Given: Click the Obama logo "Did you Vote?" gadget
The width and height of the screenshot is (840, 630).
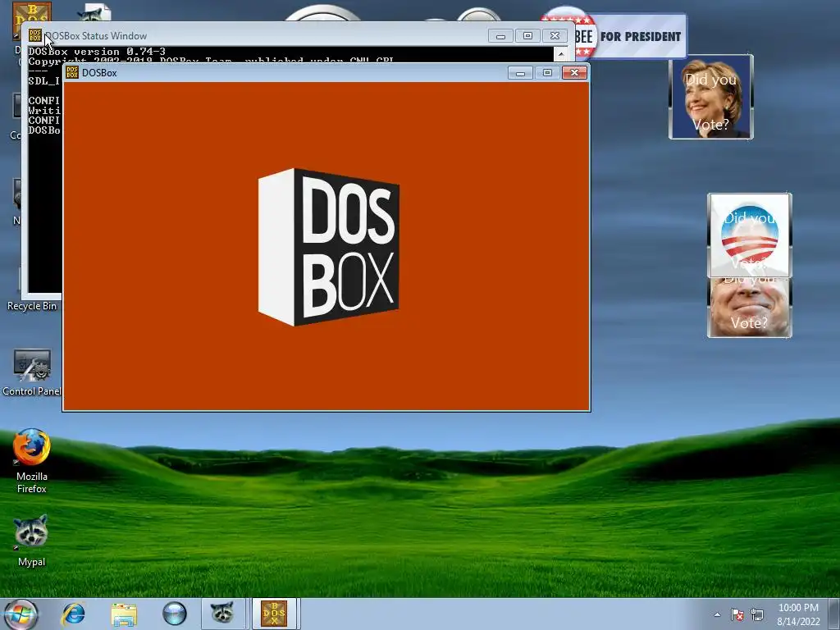Looking at the screenshot, I should coord(750,235).
